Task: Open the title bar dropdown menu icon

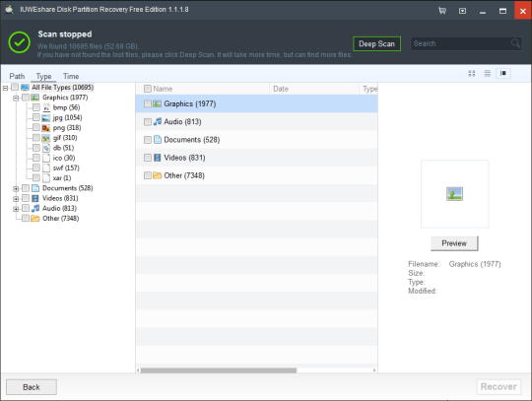Action: (x=462, y=11)
